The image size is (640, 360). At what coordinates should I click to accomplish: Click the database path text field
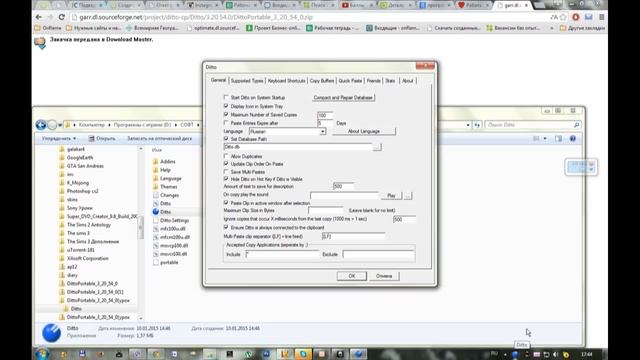[298, 147]
